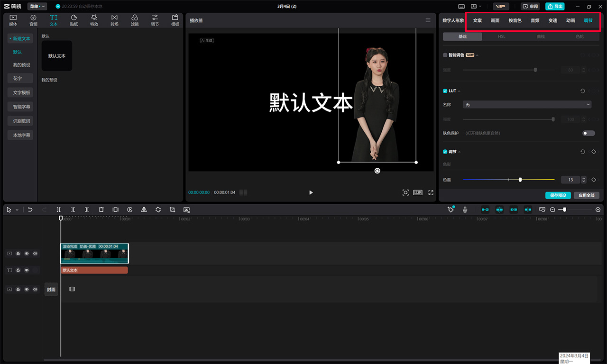Select the split clip tool
The image size is (607, 364).
[59, 209]
